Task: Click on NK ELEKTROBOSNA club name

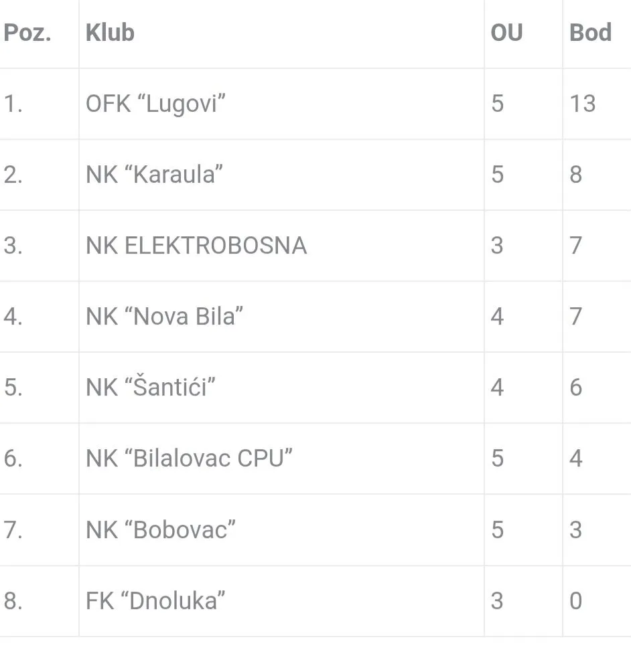Action: point(196,246)
